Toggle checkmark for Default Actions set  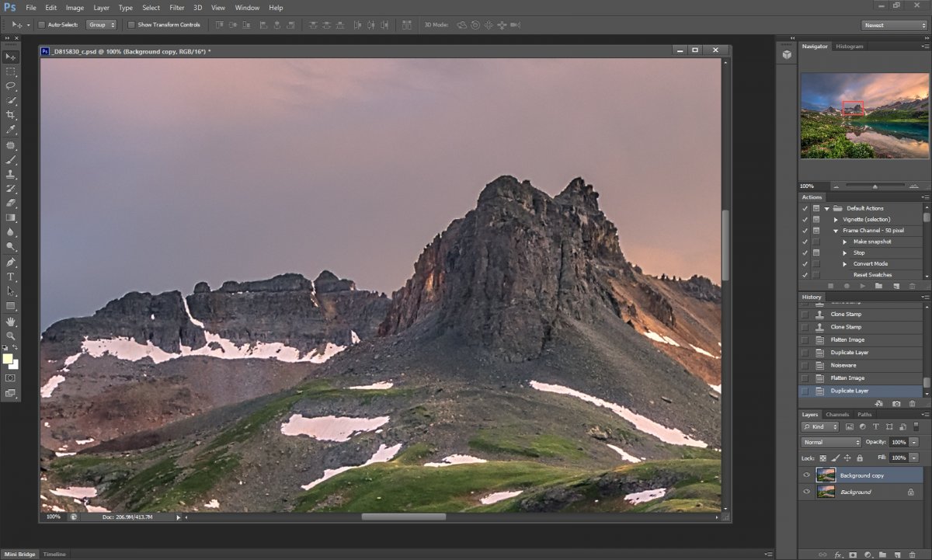[805, 208]
